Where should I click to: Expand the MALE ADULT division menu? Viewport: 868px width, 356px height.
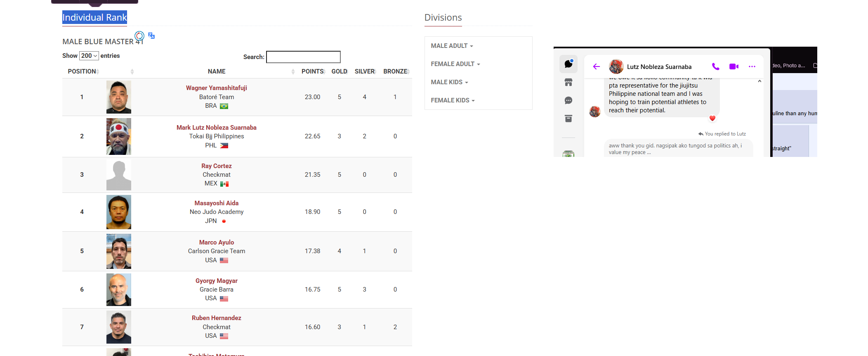pyautogui.click(x=452, y=46)
